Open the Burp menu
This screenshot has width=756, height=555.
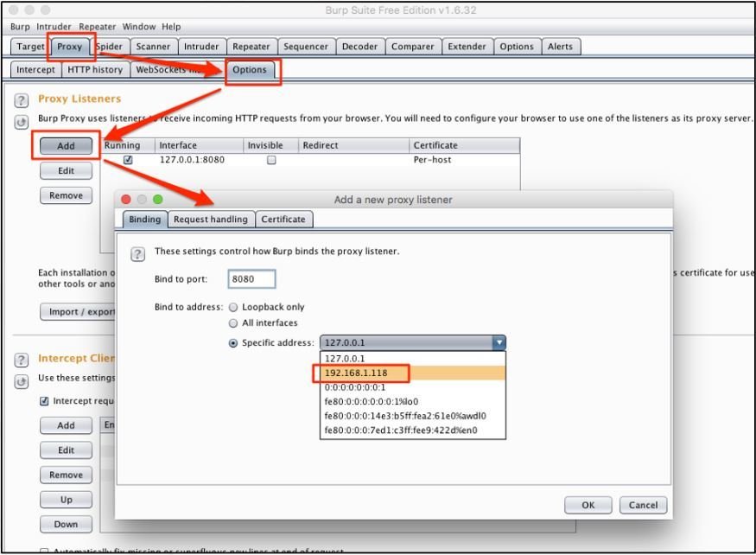(20, 27)
